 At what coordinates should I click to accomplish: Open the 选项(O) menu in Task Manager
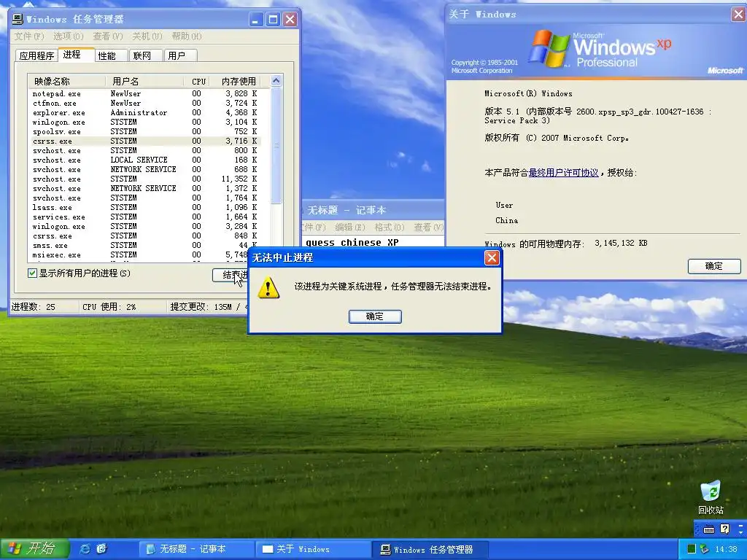pos(68,36)
